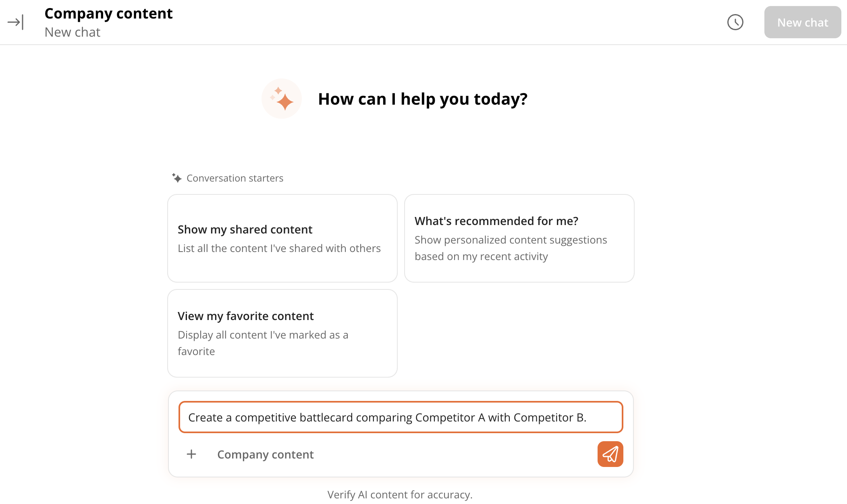Select the Show my shared content starter

click(282, 238)
